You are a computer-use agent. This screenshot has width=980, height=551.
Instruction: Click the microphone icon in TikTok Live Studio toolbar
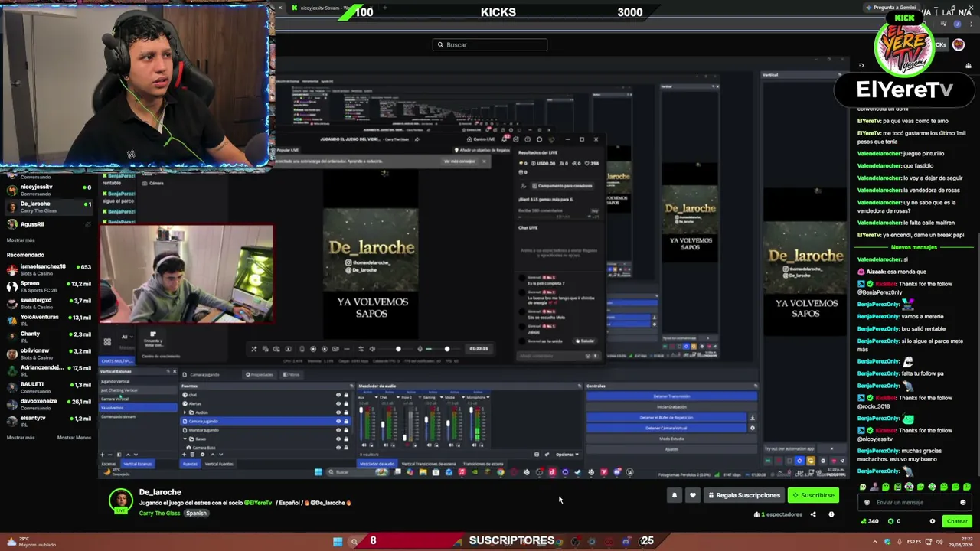pos(420,349)
